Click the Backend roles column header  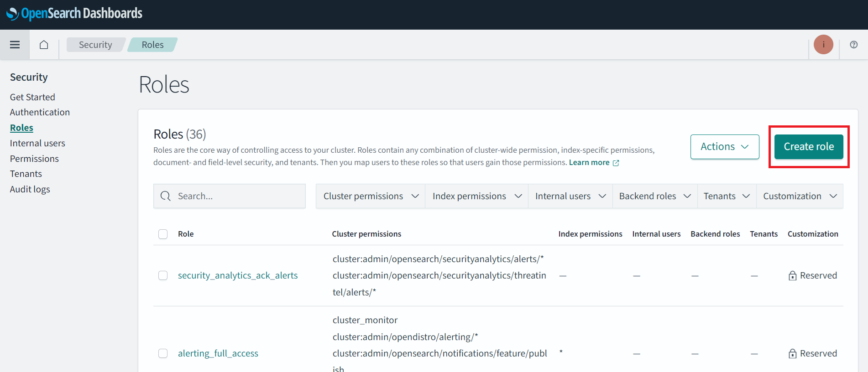(715, 234)
